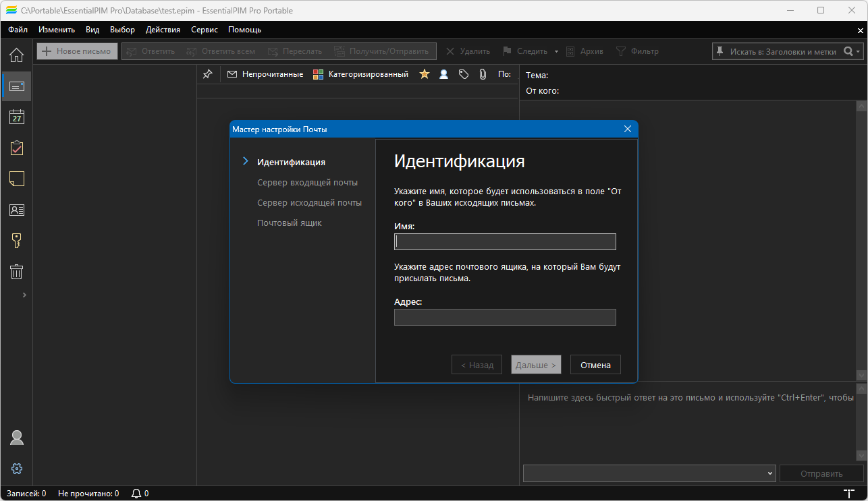
Task: Open the search options dropdown arrow
Action: coord(859,51)
